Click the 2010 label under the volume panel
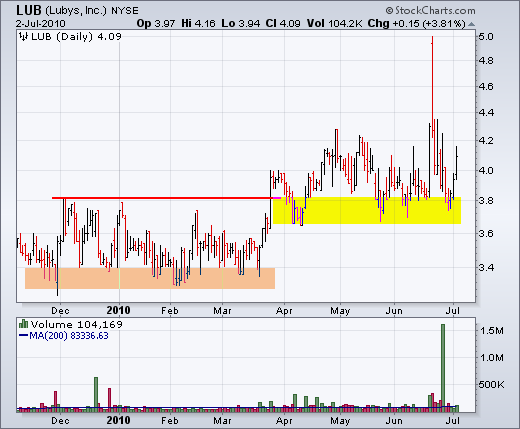Viewport: 520px width, 429px height. [118, 420]
